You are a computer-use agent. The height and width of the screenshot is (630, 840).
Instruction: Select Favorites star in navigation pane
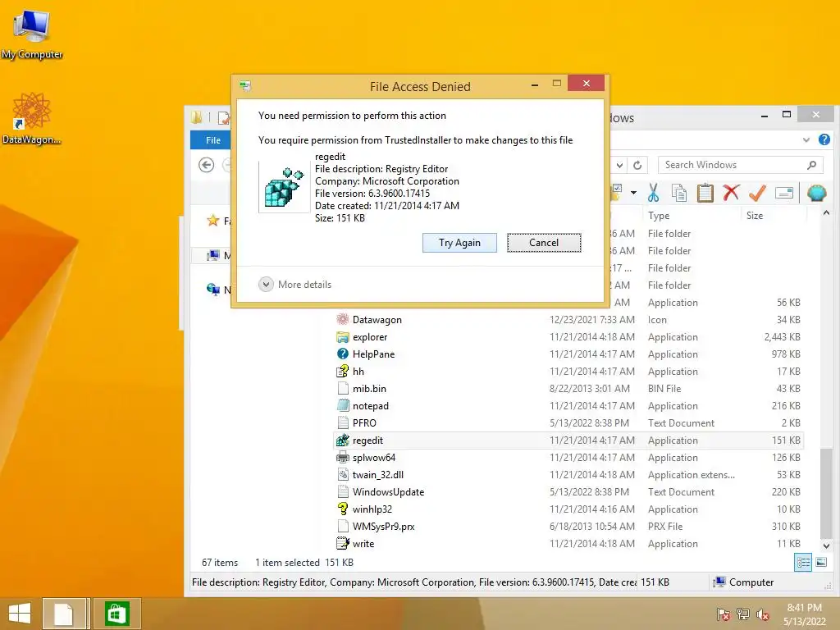[x=213, y=220]
